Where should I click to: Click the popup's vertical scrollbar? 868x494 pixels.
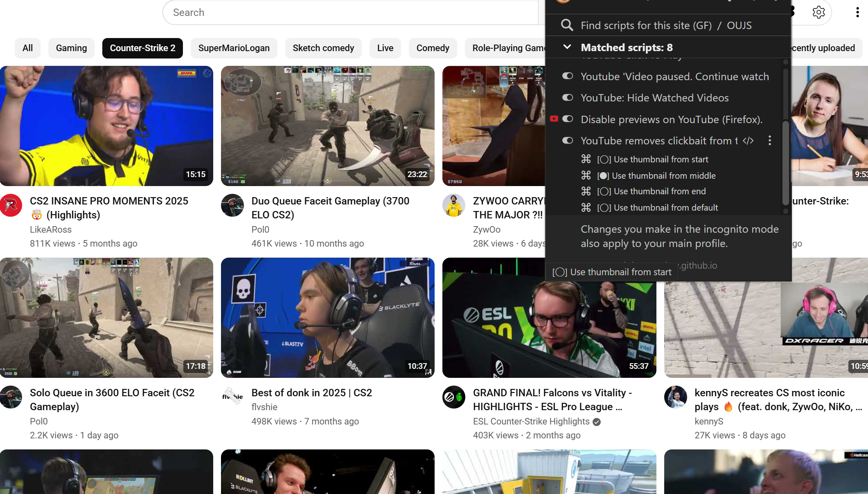pyautogui.click(x=785, y=164)
